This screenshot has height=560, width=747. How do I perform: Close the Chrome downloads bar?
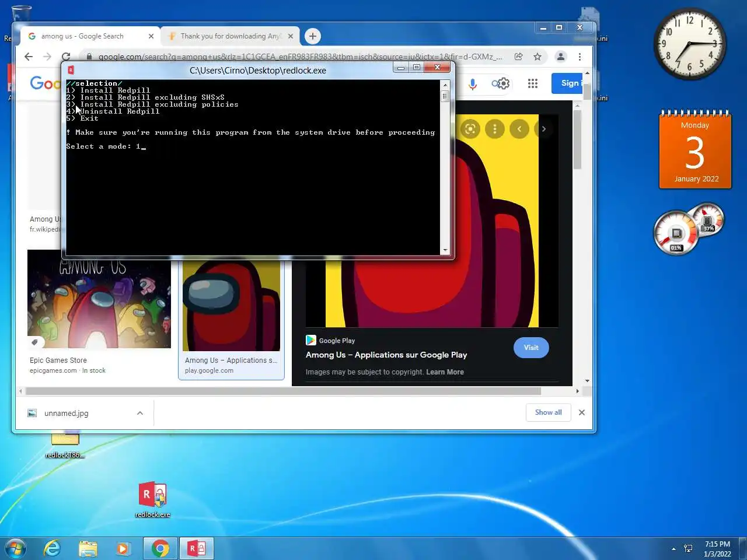click(581, 412)
